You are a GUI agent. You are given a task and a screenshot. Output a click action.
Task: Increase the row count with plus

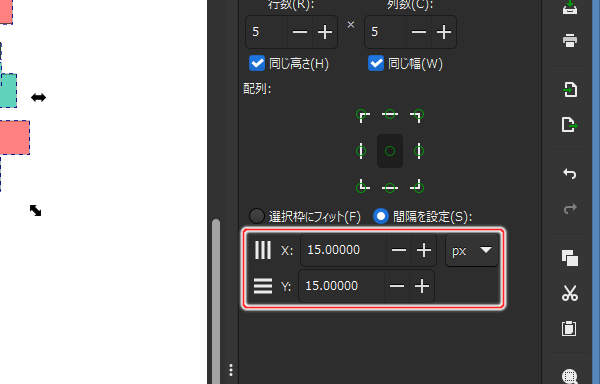tap(325, 32)
